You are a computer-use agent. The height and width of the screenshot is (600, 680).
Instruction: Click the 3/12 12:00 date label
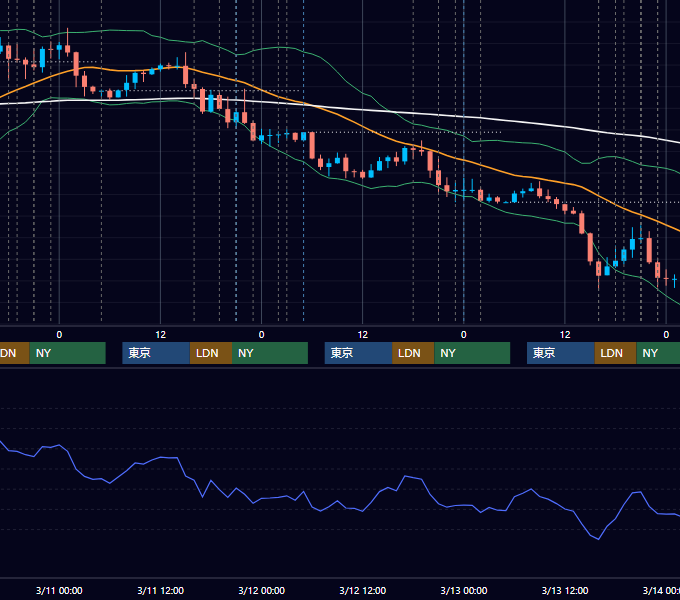coord(363,590)
